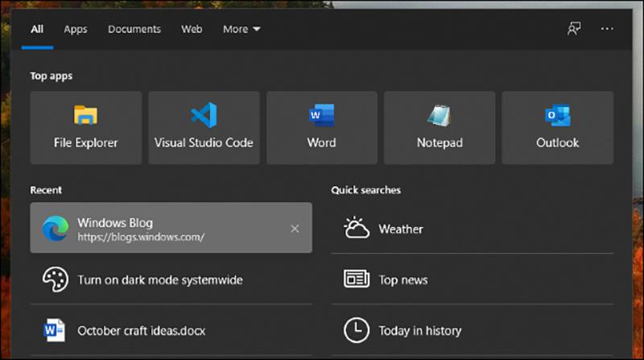Click the feedback icon in header
The height and width of the screenshot is (360, 644).
574,29
